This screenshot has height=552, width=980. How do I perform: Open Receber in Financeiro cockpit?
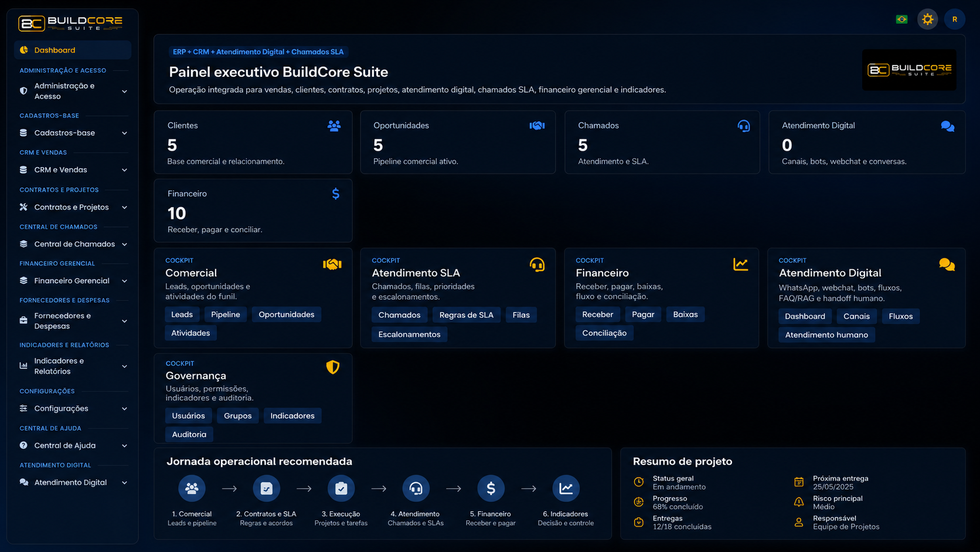(x=597, y=314)
